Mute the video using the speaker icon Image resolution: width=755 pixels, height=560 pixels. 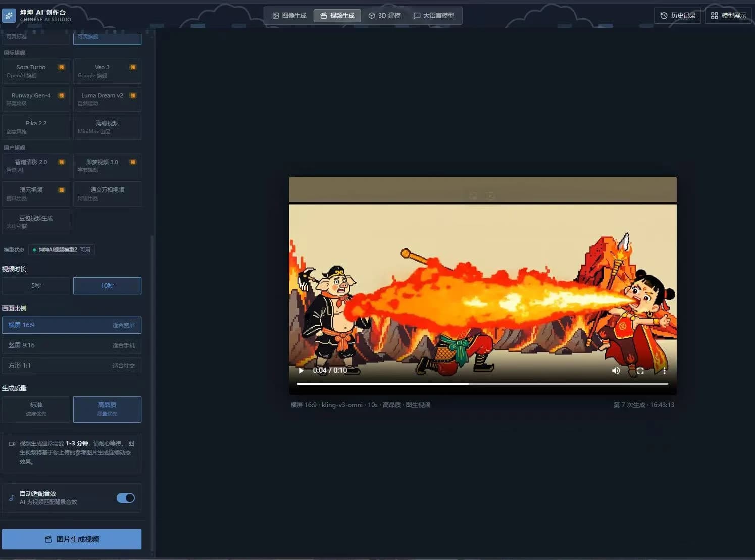tap(616, 371)
